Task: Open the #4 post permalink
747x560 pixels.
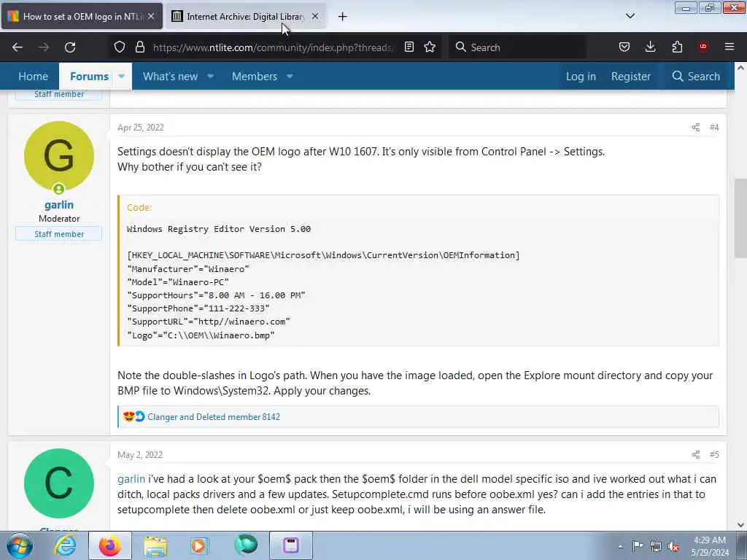Action: click(x=714, y=127)
